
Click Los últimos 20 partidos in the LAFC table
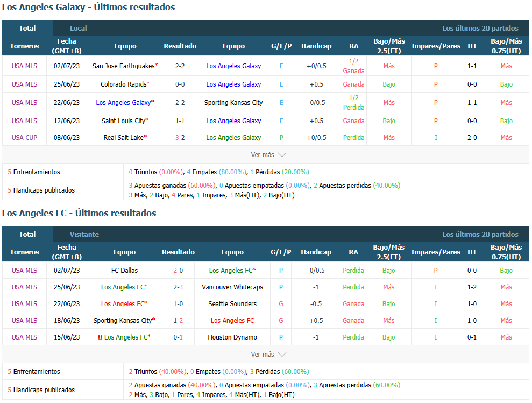pyautogui.click(x=480, y=234)
